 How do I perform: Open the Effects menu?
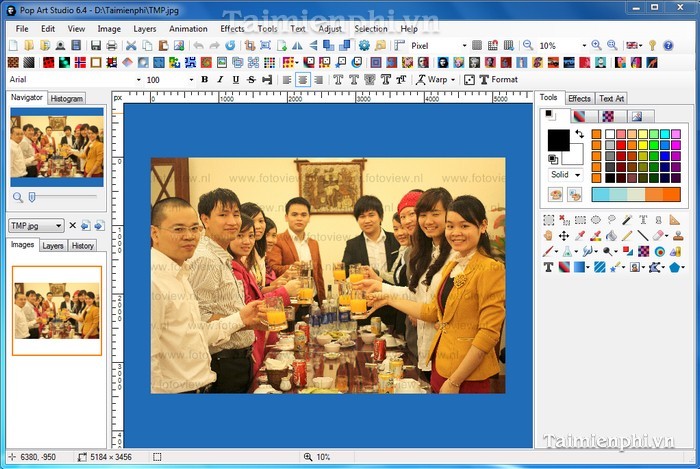click(232, 29)
